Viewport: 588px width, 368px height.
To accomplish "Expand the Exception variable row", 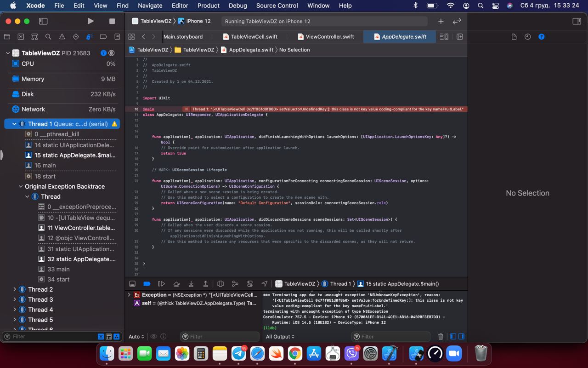I will pyautogui.click(x=129, y=295).
